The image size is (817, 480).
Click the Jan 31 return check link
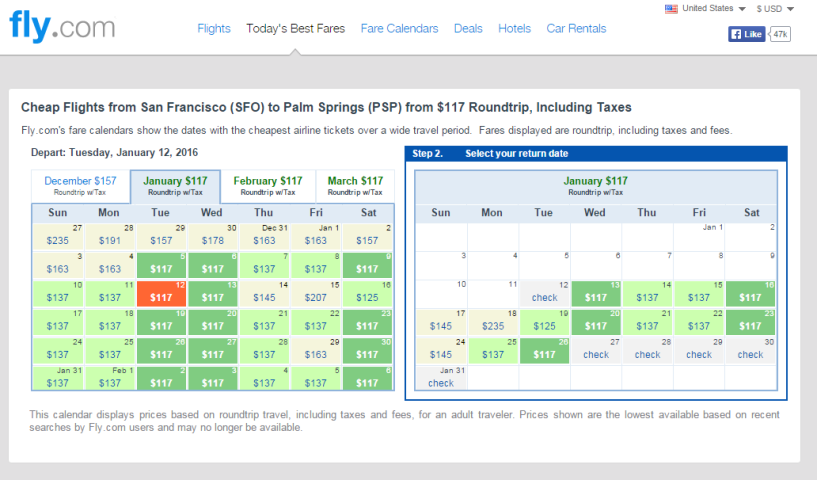441,383
